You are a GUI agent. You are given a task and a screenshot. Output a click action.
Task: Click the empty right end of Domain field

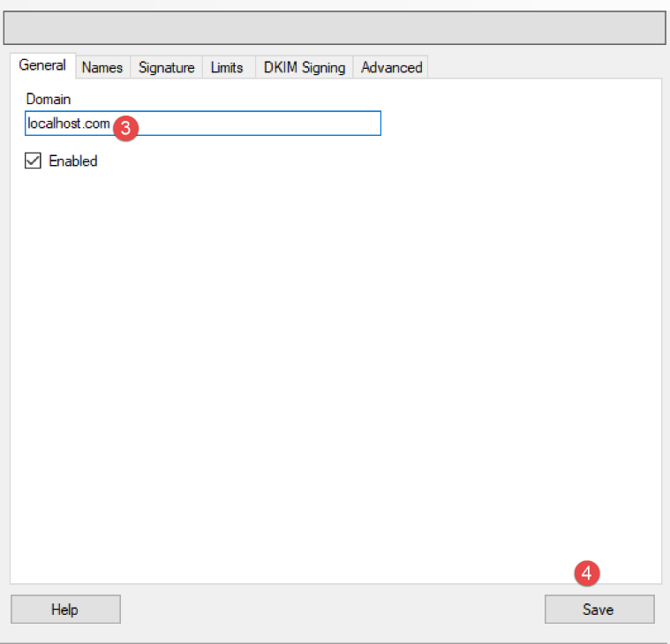[335, 124]
